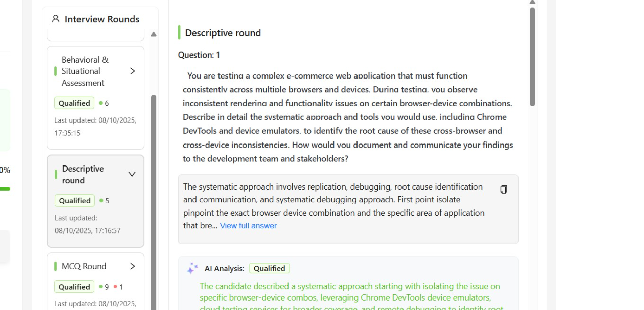Click the Qualified badge next to AI Analysis
This screenshot has width=644, height=310.
coord(269,268)
